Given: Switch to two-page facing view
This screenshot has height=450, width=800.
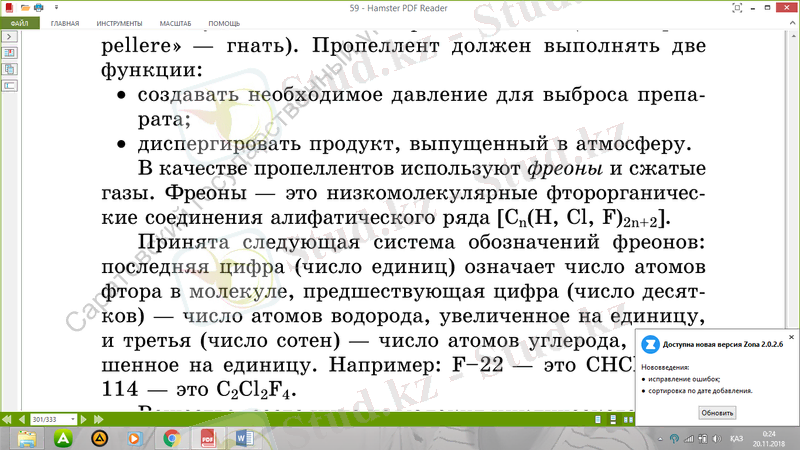Looking at the screenshot, I should click(629, 419).
